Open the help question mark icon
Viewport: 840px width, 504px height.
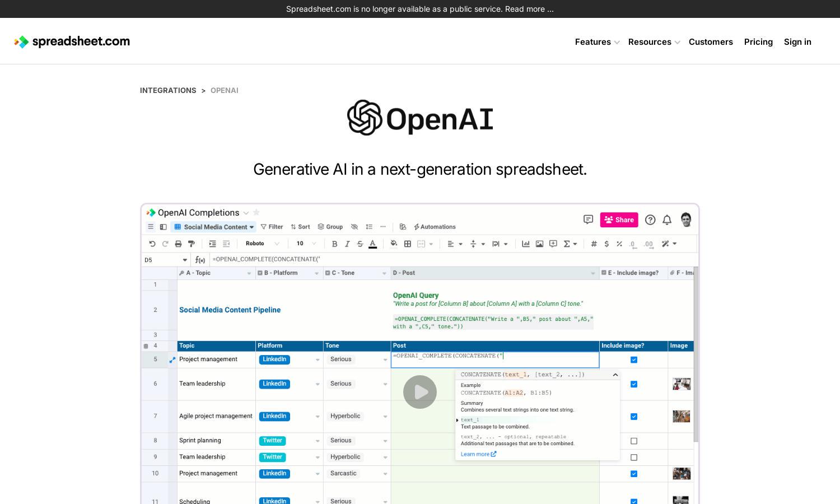[650, 220]
